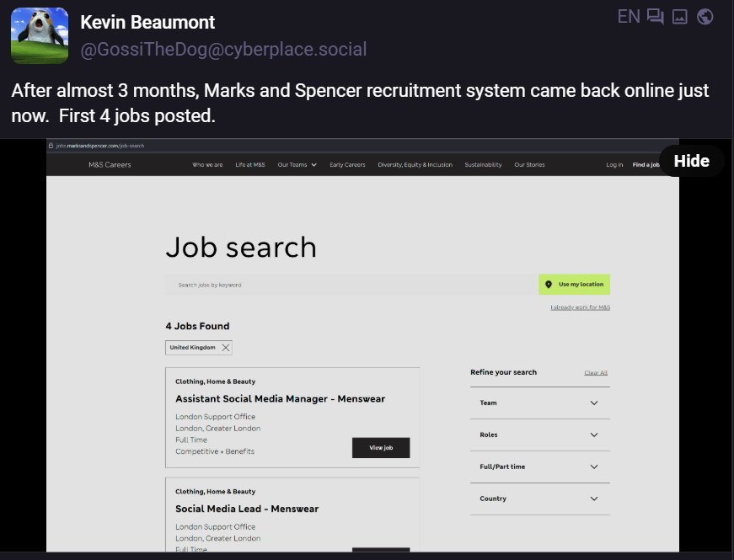
Task: Open Who we are menu item
Action: pyautogui.click(x=207, y=165)
